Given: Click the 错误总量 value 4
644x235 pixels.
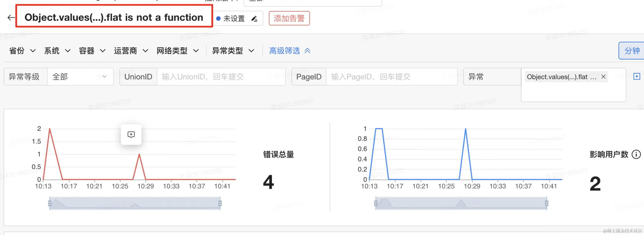Looking at the screenshot, I should tap(268, 182).
